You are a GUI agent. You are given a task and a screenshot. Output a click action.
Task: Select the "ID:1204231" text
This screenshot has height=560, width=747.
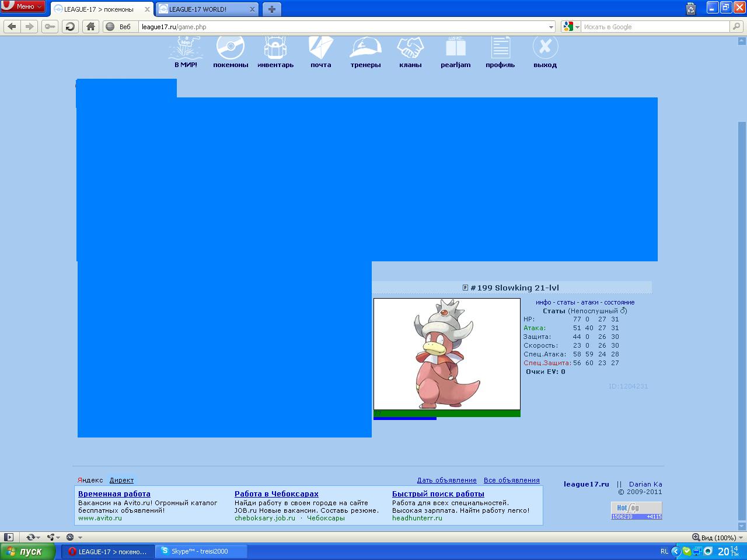coord(628,386)
